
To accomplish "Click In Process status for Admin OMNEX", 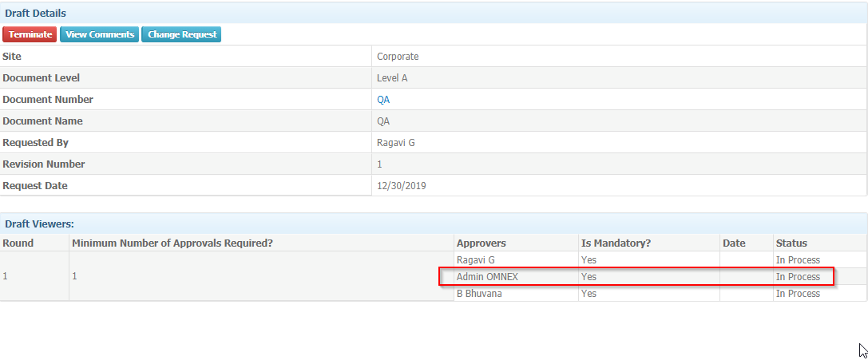I will (x=798, y=276).
